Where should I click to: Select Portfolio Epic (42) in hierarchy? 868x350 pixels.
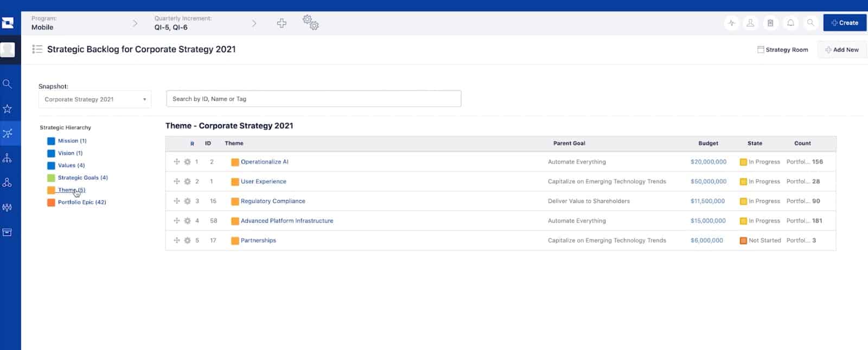82,202
